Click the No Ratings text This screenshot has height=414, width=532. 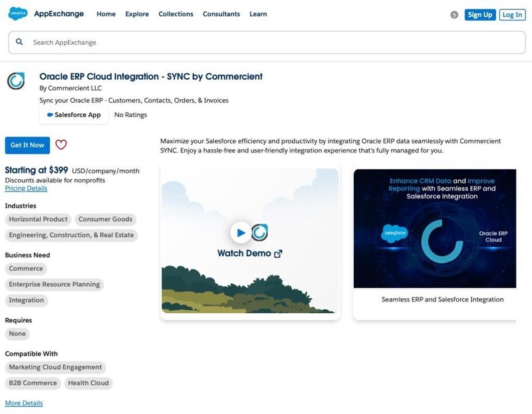tap(130, 114)
